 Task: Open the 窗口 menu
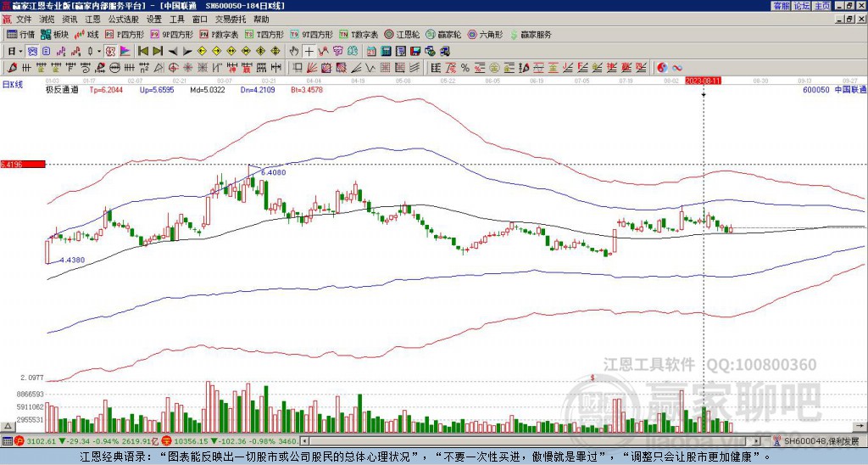[x=200, y=20]
